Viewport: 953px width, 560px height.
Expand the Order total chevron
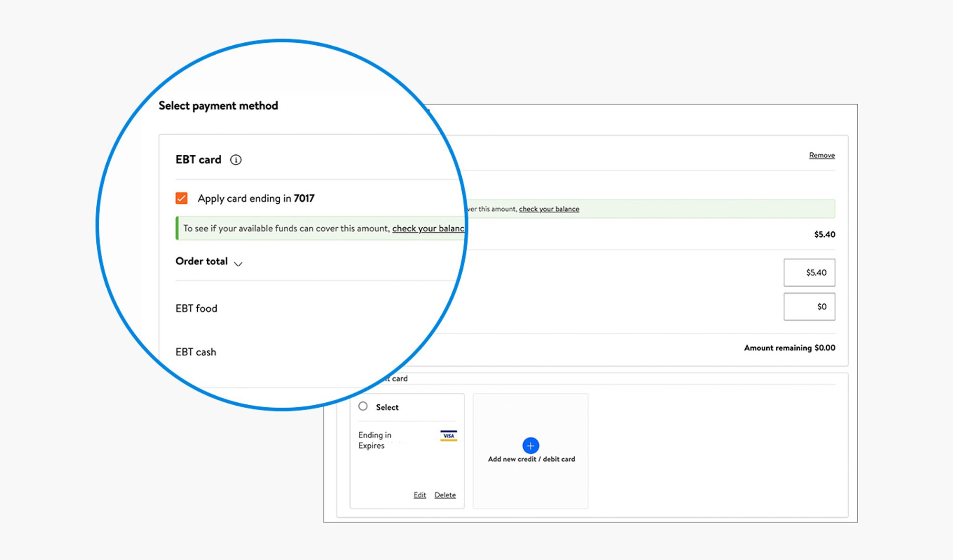coord(238,263)
